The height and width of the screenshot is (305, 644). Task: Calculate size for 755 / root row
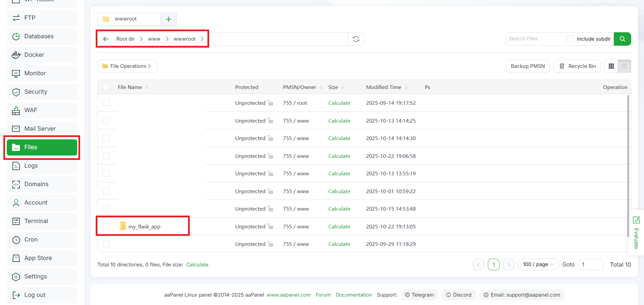pos(339,103)
